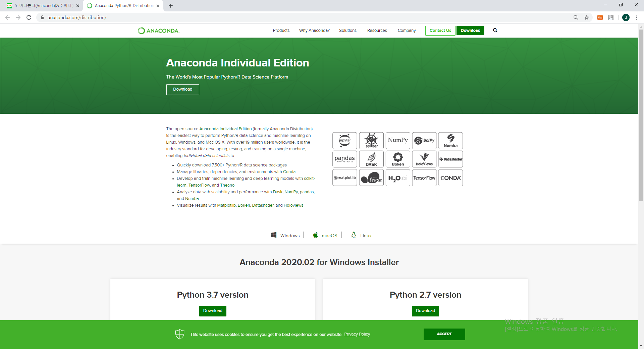Click the Jupyter logo tile
The image size is (644, 349).
click(x=344, y=141)
